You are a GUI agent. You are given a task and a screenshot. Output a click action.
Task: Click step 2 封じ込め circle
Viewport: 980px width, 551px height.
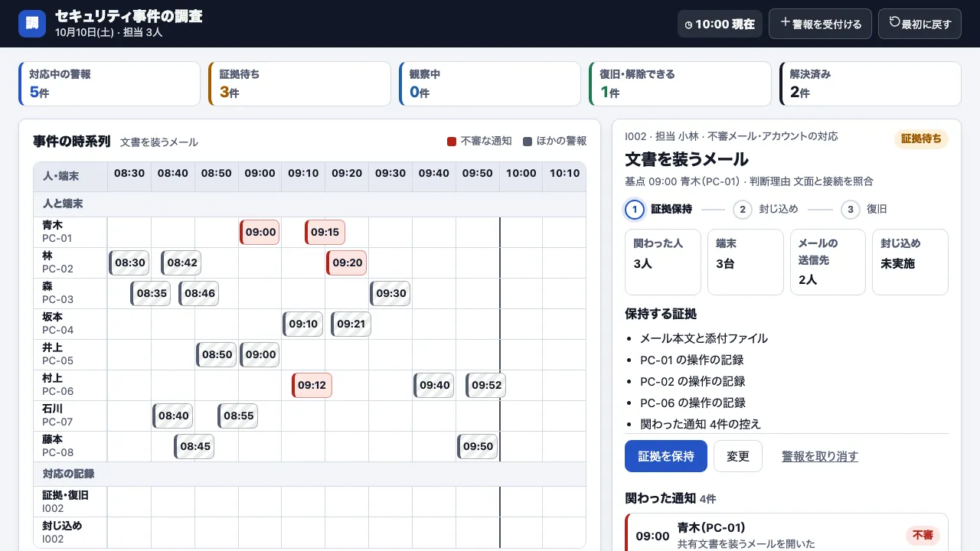(742, 210)
